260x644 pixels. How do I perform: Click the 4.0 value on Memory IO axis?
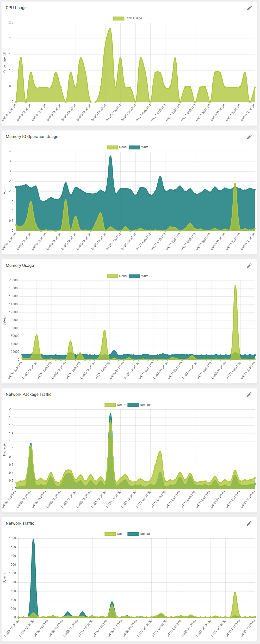tap(11, 151)
